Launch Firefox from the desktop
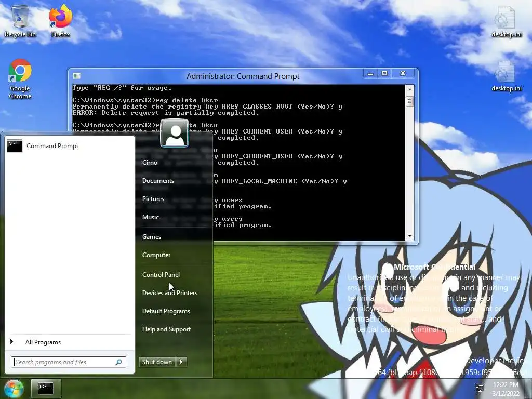Screen dimensions: 532x399 pos(60,21)
